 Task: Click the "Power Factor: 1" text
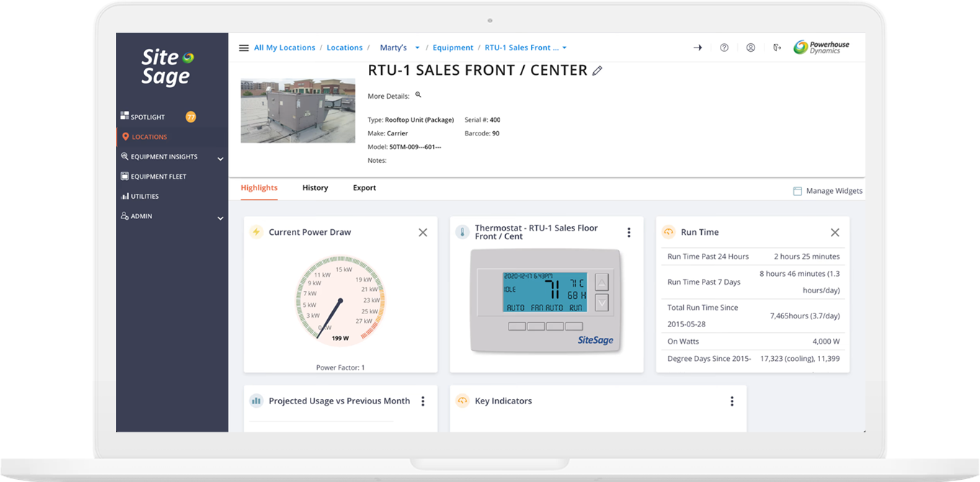pyautogui.click(x=341, y=367)
